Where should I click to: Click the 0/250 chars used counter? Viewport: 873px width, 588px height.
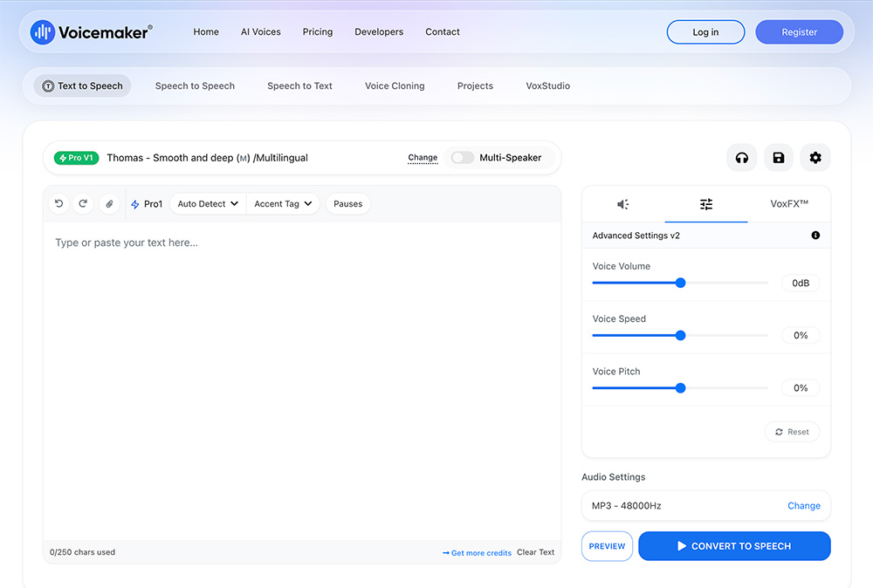(x=82, y=552)
